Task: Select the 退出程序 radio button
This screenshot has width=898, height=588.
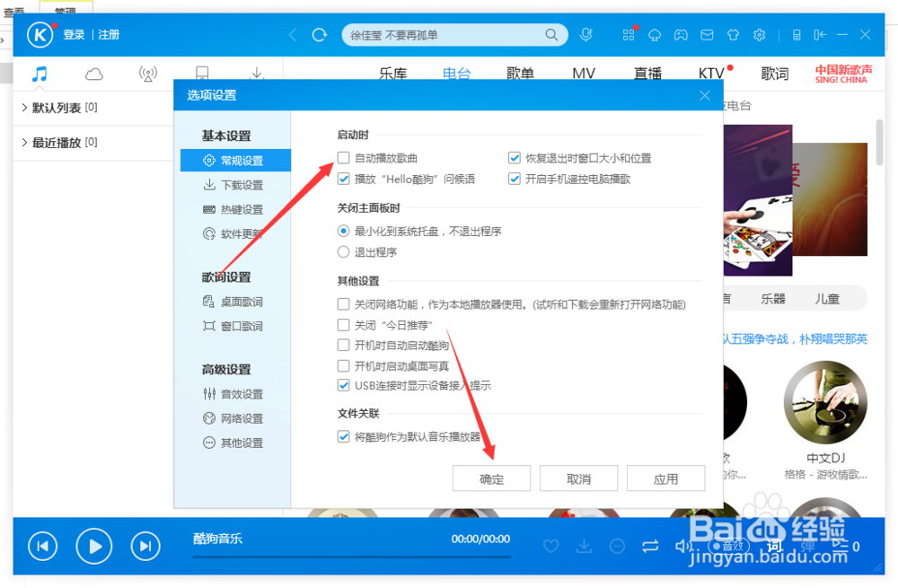Action: coord(344,251)
